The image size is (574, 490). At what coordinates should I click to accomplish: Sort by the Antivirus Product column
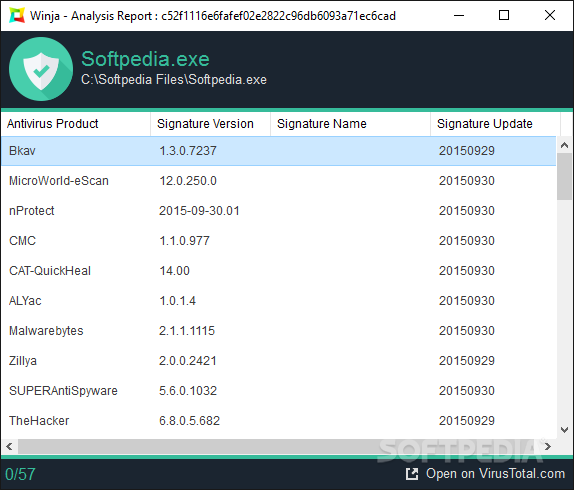coord(75,124)
